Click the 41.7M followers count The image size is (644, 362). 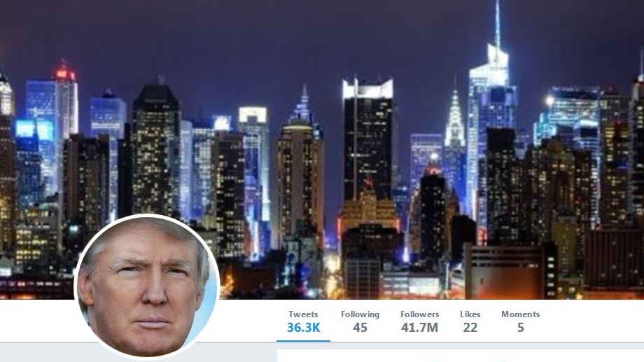(419, 328)
